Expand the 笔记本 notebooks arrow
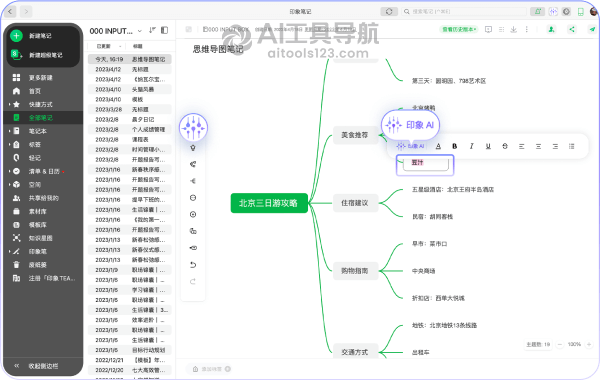This screenshot has height=381, width=600. (x=10, y=131)
